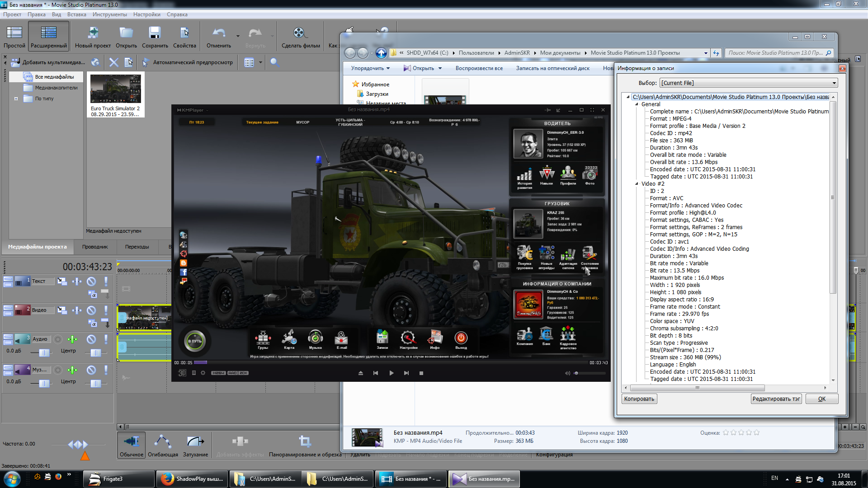Click Добавить мультимедиа icon in media panel

tap(16, 62)
